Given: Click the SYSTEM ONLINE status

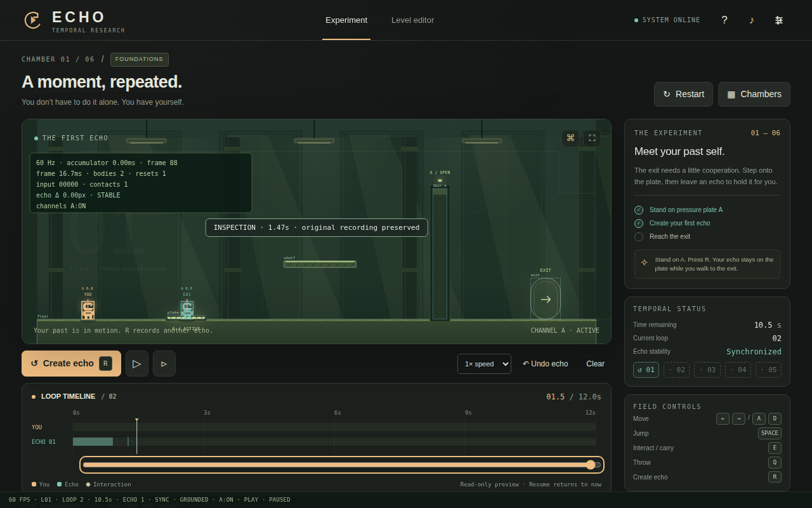Looking at the screenshot, I should [x=667, y=20].
